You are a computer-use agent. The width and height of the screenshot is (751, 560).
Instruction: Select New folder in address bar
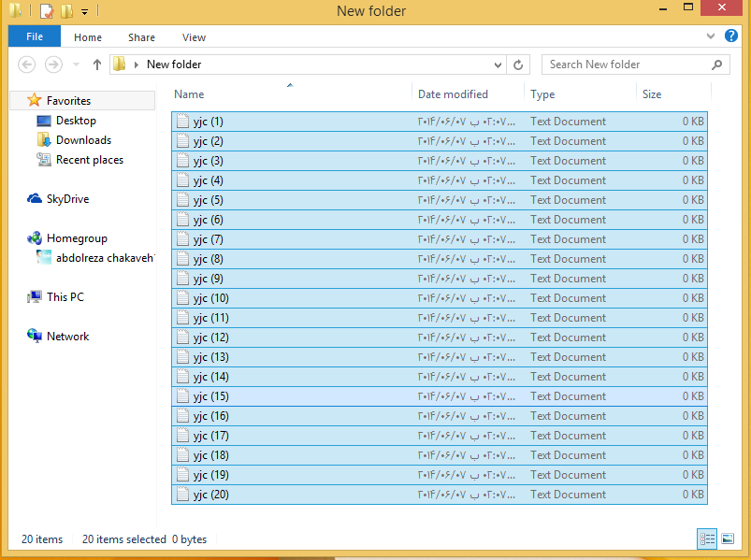[x=174, y=65]
